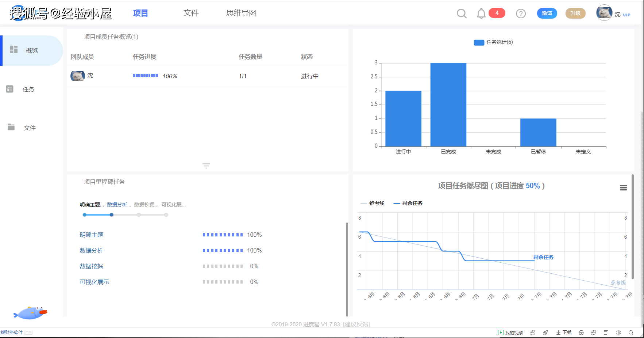
Task: Click the fish mascot icon
Action: click(31, 313)
